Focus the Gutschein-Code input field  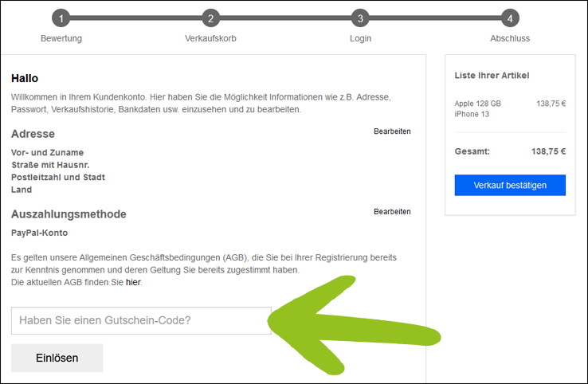coord(141,320)
